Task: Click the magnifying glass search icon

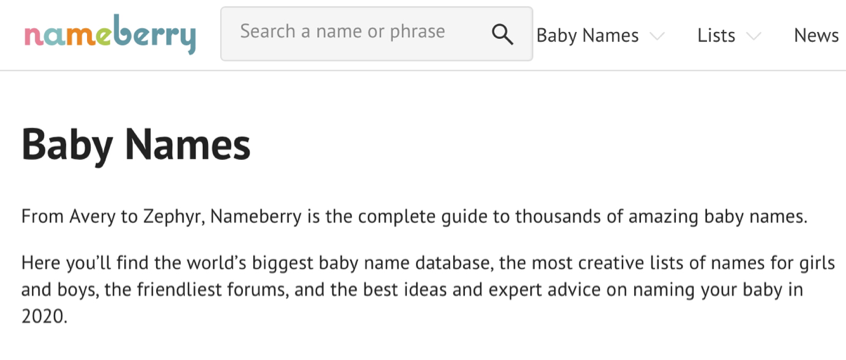Action: tap(502, 35)
